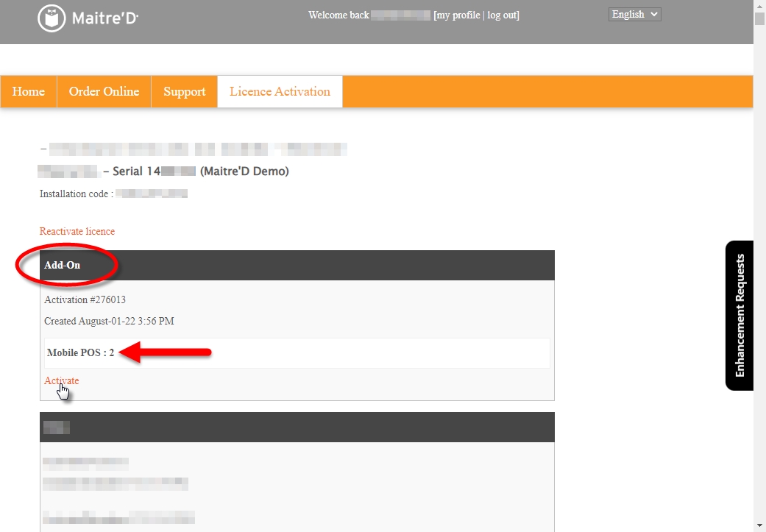Select the Licence Activation tab

coord(280,92)
